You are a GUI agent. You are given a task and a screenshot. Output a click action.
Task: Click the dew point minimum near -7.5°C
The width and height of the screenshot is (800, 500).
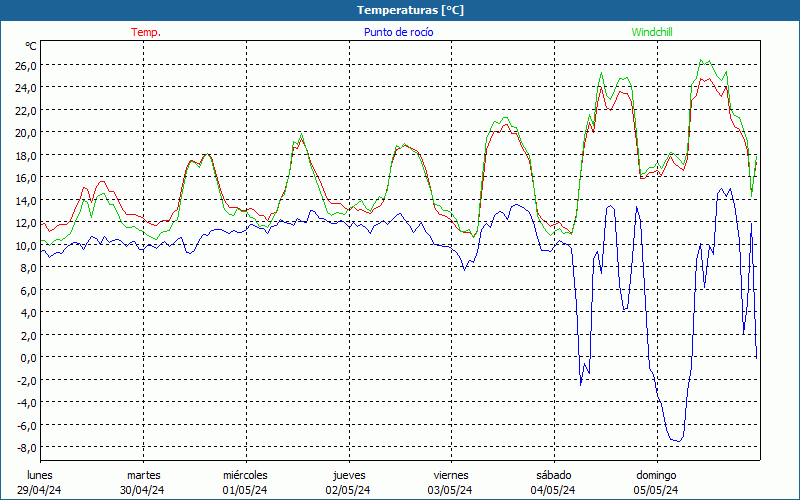[678, 441]
